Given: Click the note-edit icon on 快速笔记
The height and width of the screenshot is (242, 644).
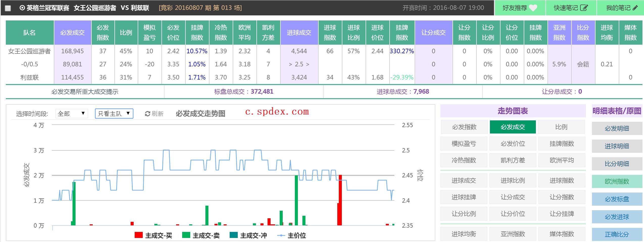Looking at the screenshot, I should click(x=584, y=8).
